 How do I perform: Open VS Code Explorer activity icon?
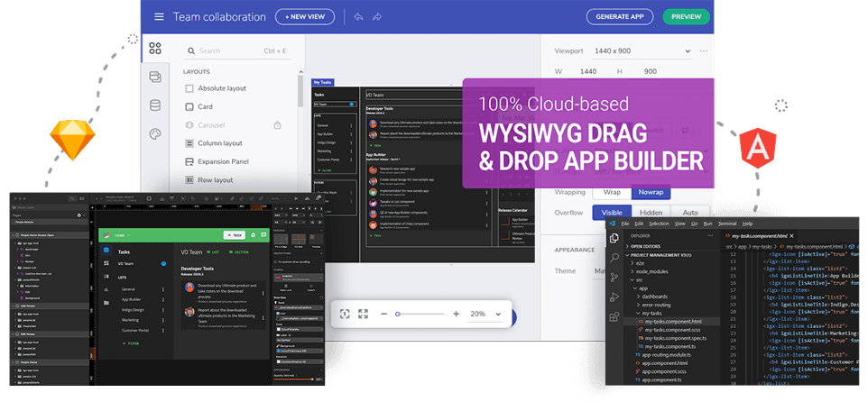614,238
